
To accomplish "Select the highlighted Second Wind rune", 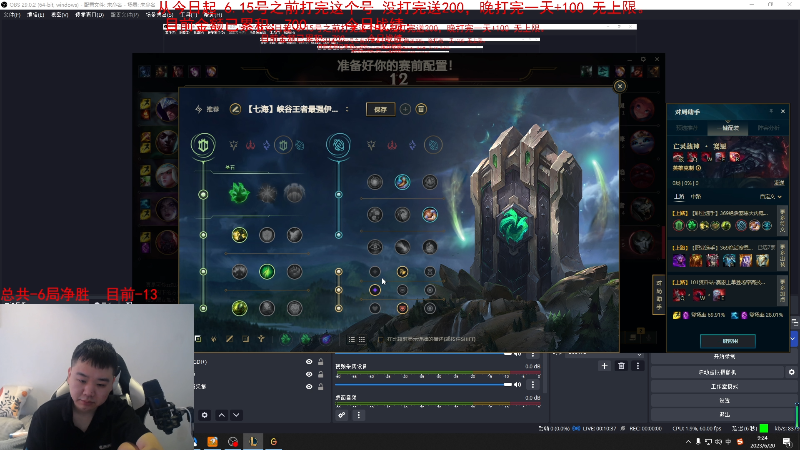I will 267,271.
